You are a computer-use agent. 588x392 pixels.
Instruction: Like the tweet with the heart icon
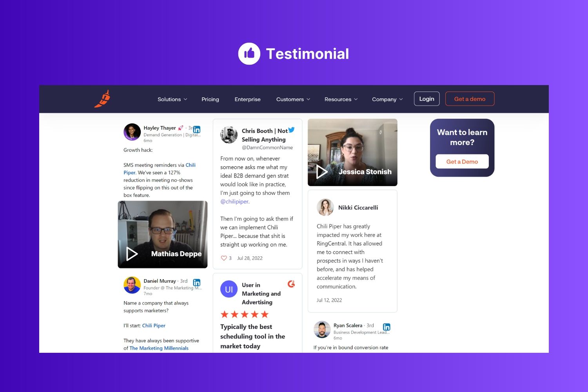tap(224, 258)
